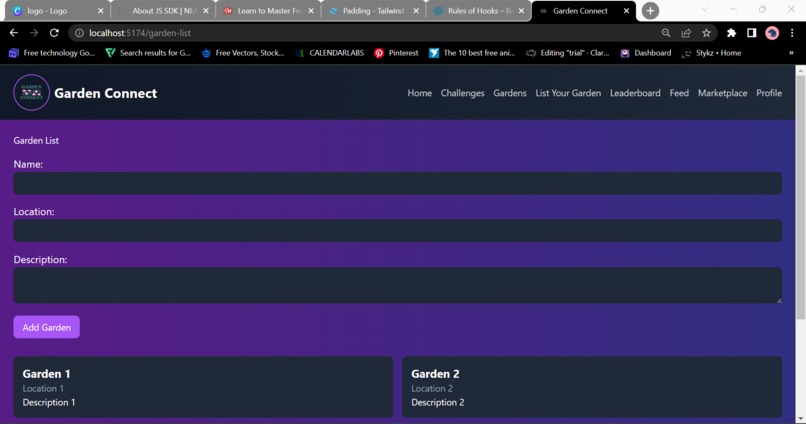Image resolution: width=806 pixels, height=424 pixels.
Task: Open the user profile avatar
Action: click(x=772, y=33)
